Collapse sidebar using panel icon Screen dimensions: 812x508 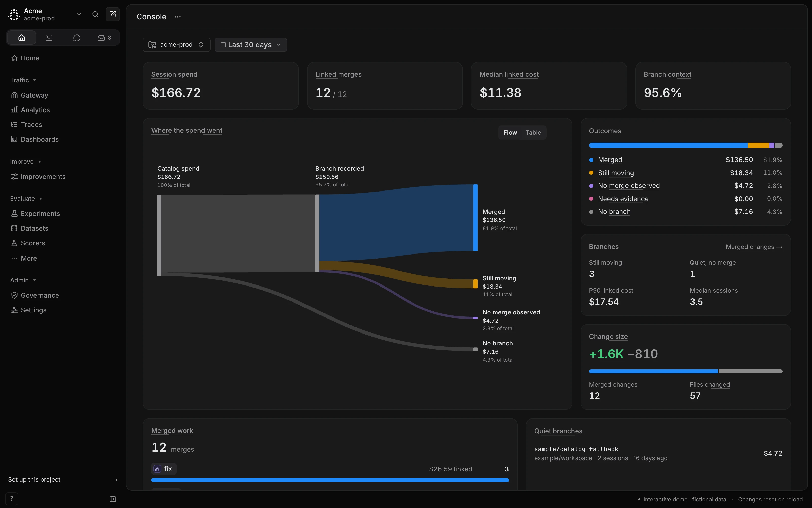click(x=113, y=499)
